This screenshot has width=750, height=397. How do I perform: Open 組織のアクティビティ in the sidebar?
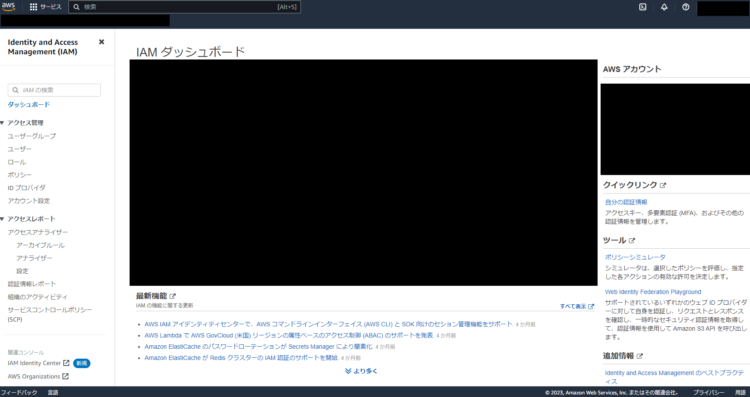tap(38, 297)
